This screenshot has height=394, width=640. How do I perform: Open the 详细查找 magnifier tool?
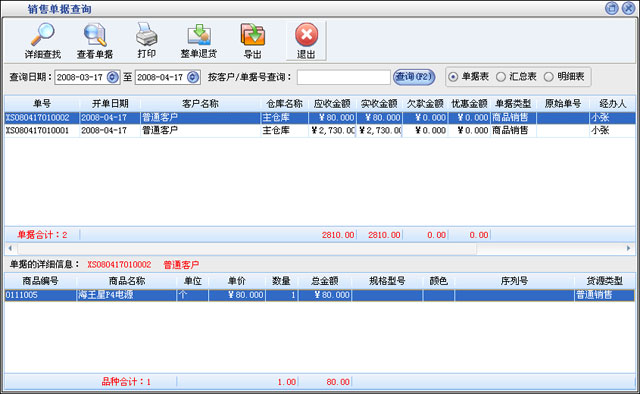click(x=42, y=41)
